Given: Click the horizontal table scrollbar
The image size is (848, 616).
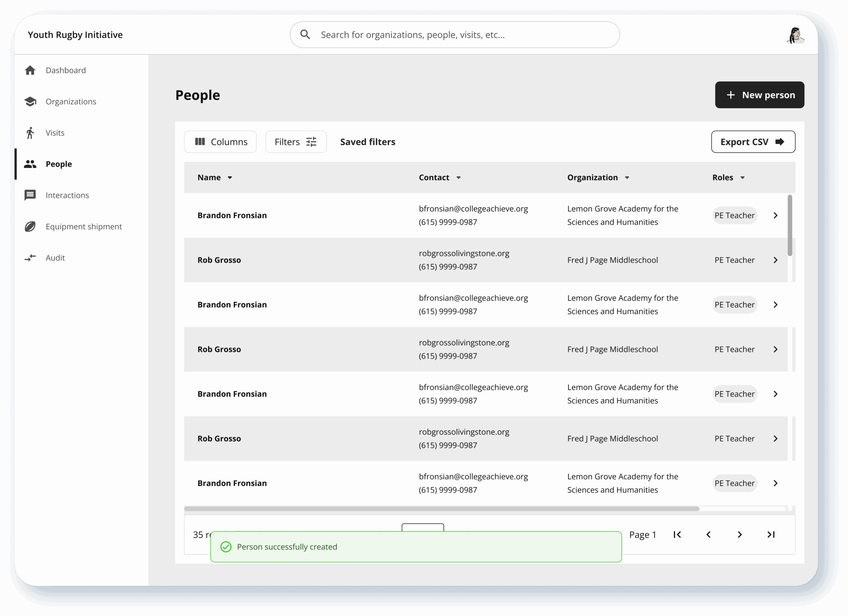Looking at the screenshot, I should point(441,509).
